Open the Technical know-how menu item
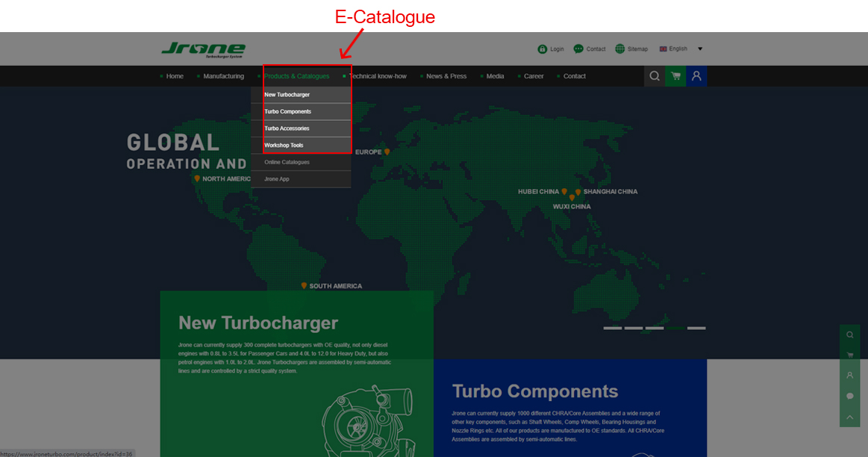 [x=378, y=76]
